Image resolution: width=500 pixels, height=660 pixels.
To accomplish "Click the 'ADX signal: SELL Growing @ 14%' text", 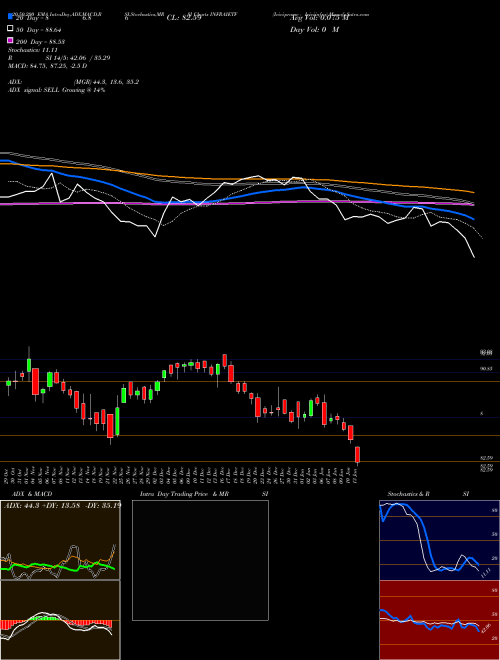I will point(56,90).
